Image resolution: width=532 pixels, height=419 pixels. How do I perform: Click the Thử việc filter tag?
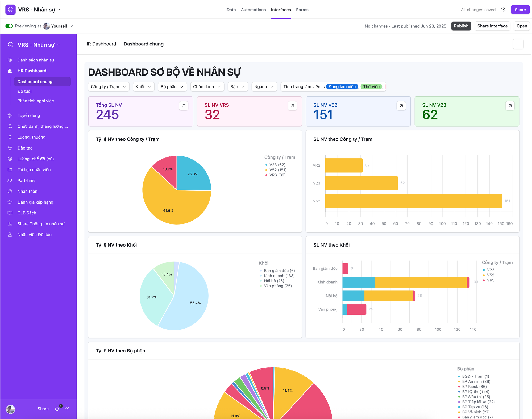371,87
